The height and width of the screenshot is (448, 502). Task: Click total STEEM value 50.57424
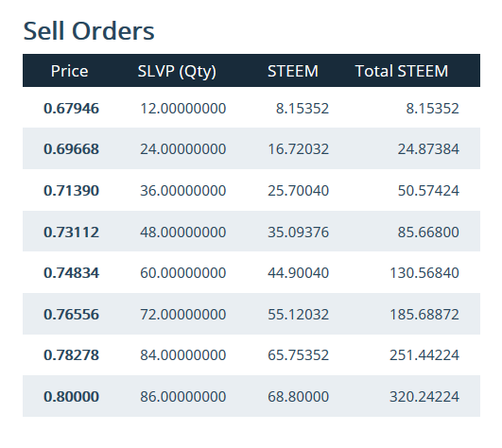pyautogui.click(x=428, y=190)
